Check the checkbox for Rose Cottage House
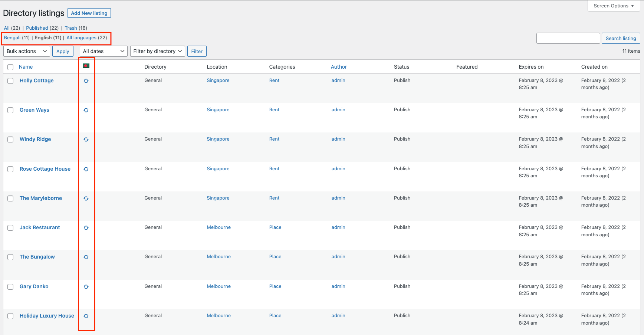Image resolution: width=644 pixels, height=335 pixels. pos(10,169)
